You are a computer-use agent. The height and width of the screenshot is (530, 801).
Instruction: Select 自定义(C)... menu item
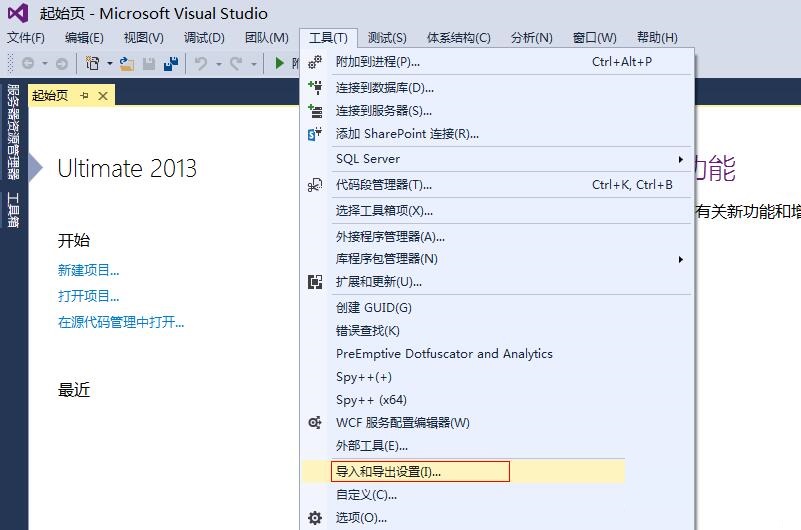click(497, 495)
